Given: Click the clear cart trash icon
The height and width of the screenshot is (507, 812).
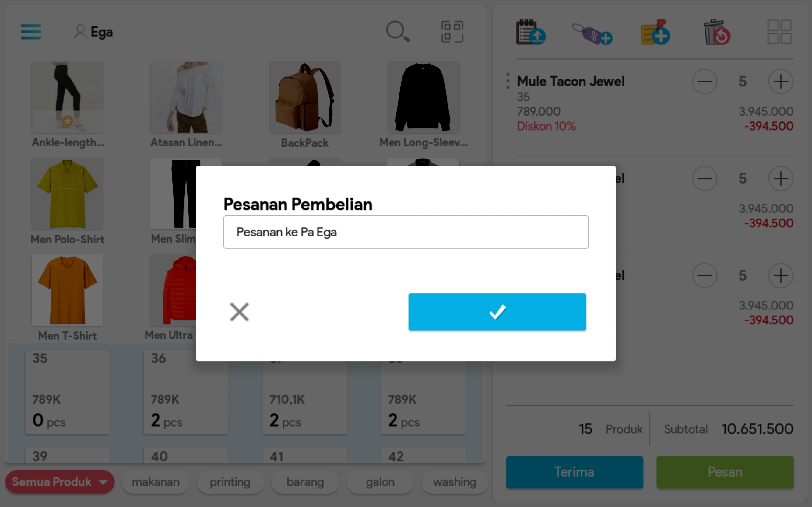Looking at the screenshot, I should [717, 33].
